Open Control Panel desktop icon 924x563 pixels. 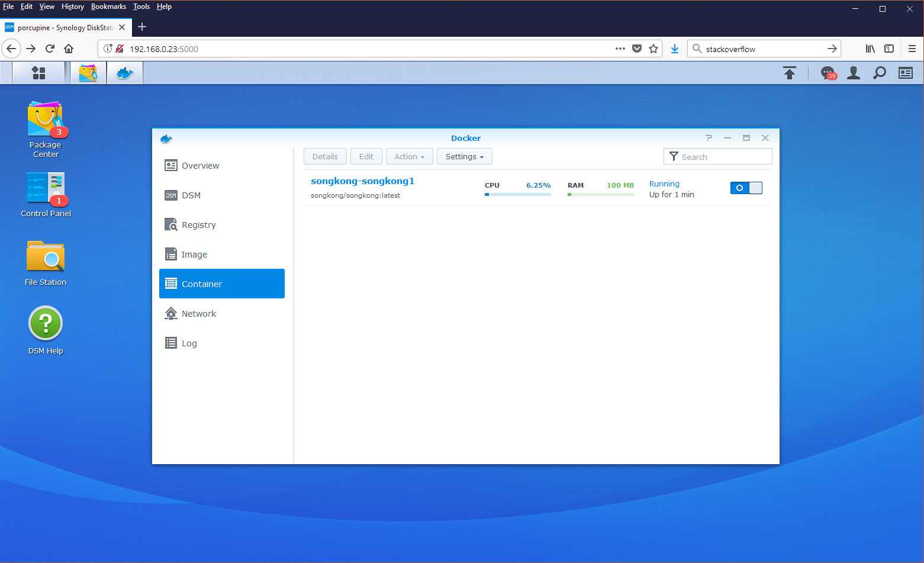[46, 194]
